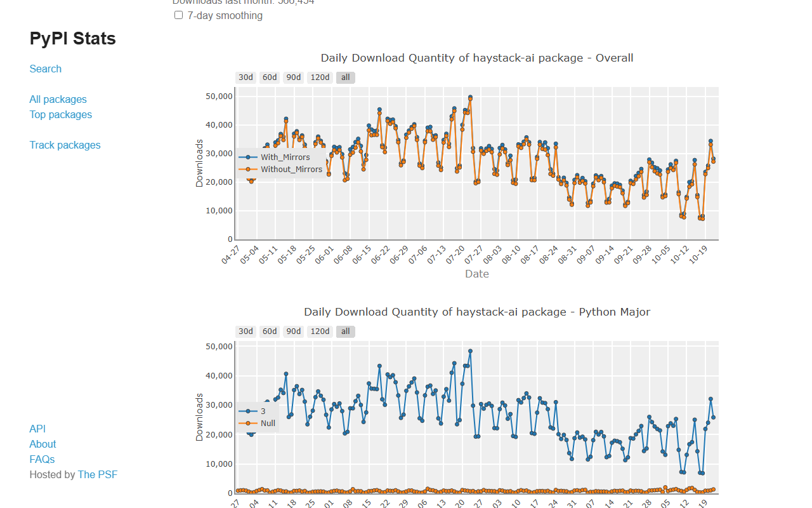The height and width of the screenshot is (508, 812).
Task: Visit the About page link
Action: click(43, 444)
